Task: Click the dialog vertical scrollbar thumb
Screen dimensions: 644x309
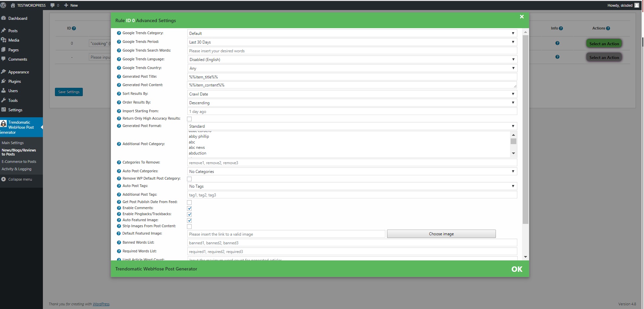Action: [x=525, y=129]
